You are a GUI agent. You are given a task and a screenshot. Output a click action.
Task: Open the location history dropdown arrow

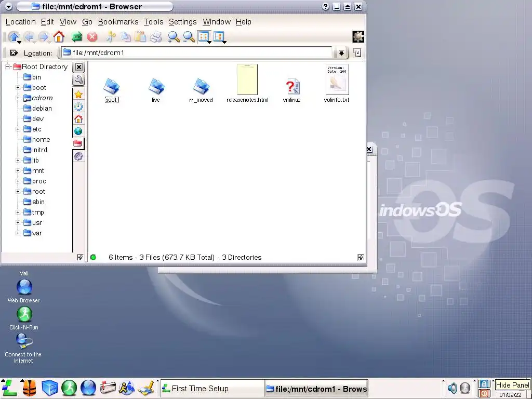click(341, 52)
